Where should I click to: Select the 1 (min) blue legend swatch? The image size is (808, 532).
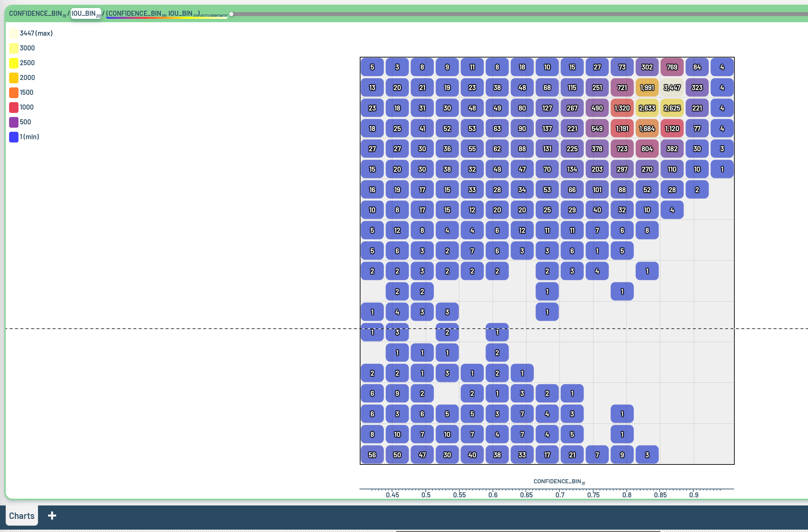(13, 137)
